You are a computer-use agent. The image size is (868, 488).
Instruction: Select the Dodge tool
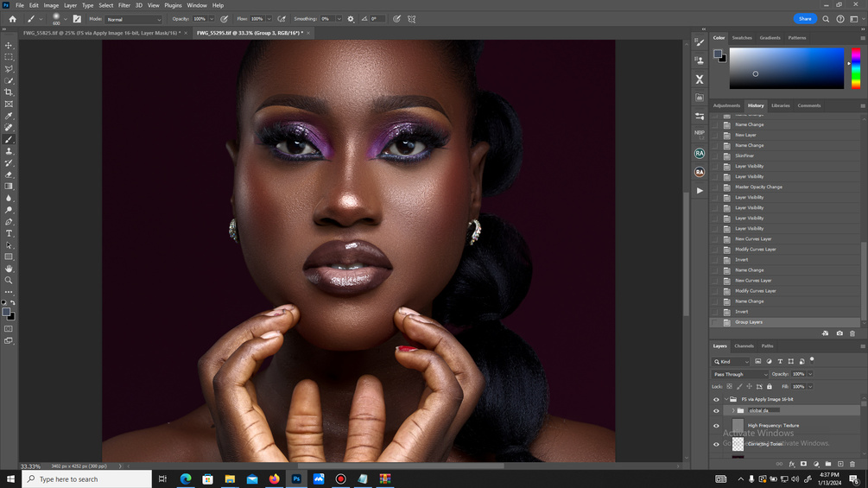coord(9,210)
